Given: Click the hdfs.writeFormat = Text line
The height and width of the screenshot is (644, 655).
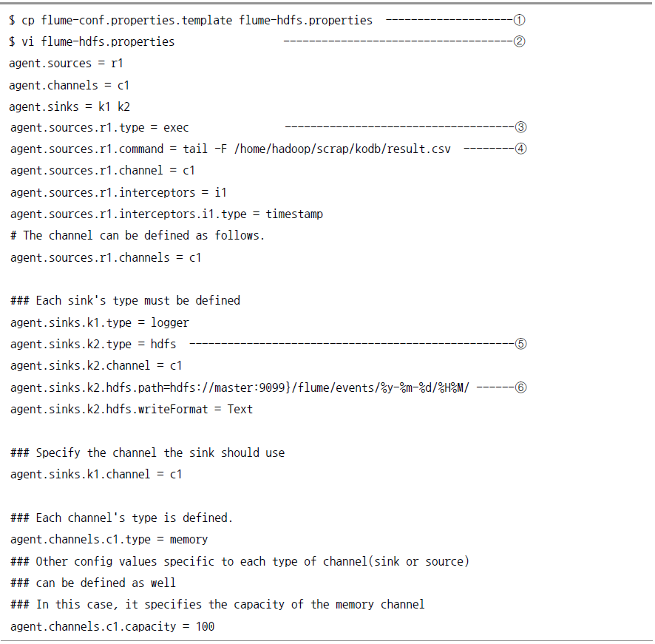Looking at the screenshot, I should [132, 410].
